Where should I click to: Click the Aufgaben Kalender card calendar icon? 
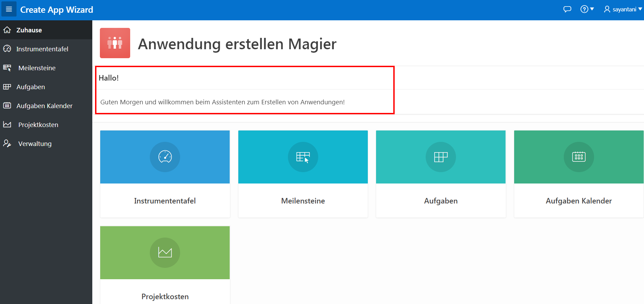pos(579,157)
